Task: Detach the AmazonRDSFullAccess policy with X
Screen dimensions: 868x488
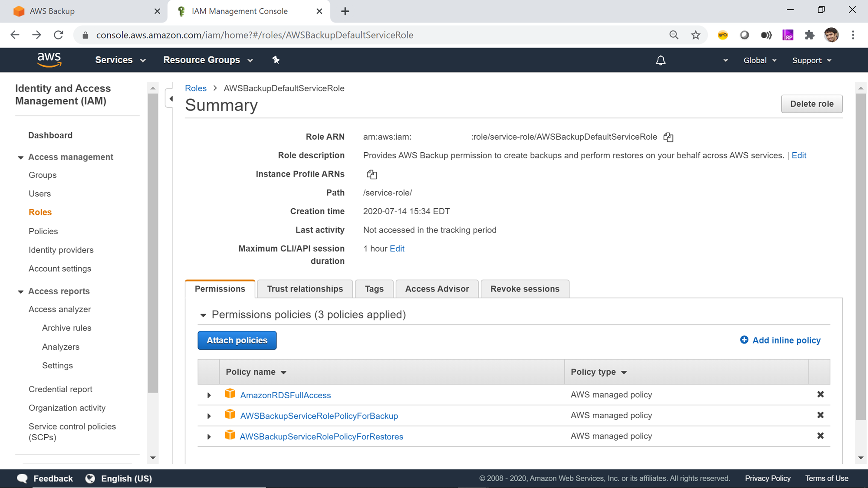Action: pos(820,394)
